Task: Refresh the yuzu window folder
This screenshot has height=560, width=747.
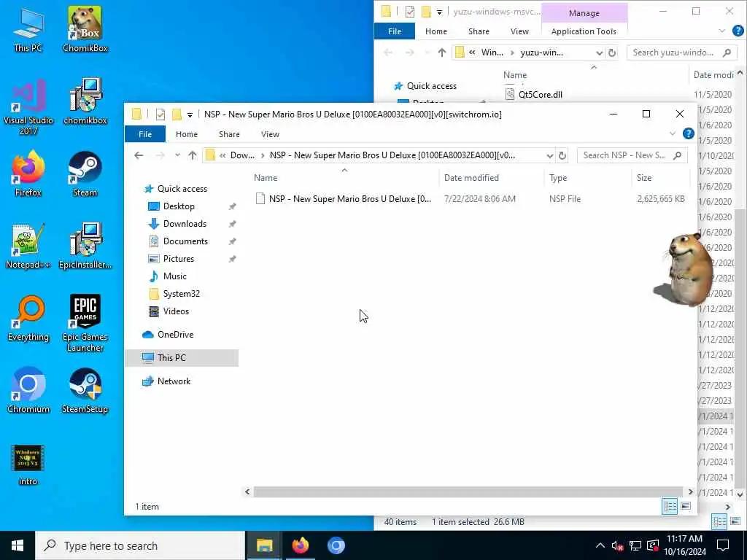Action: pyautogui.click(x=612, y=52)
